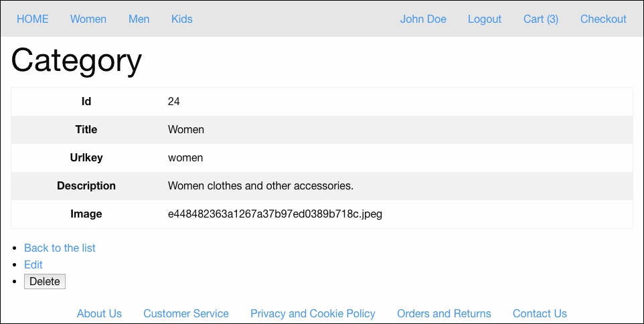This screenshot has height=324, width=644.
Task: Click the Logout link
Action: pyautogui.click(x=485, y=19)
